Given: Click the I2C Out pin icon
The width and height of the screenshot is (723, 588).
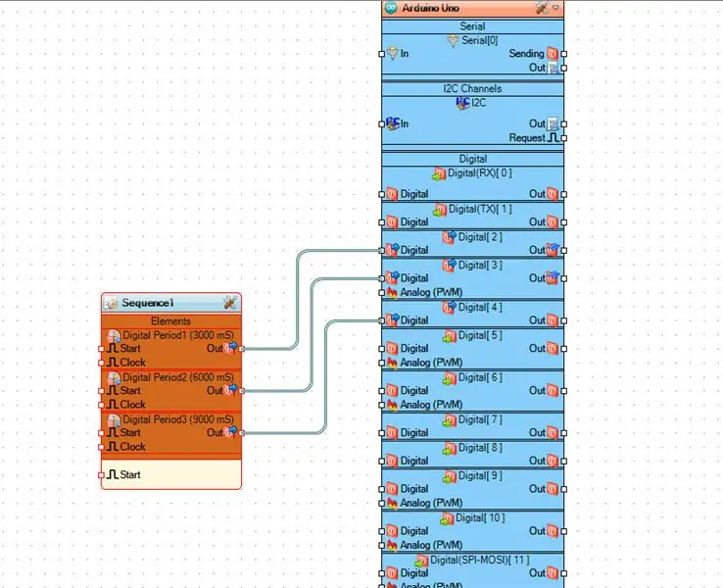Looking at the screenshot, I should [553, 123].
